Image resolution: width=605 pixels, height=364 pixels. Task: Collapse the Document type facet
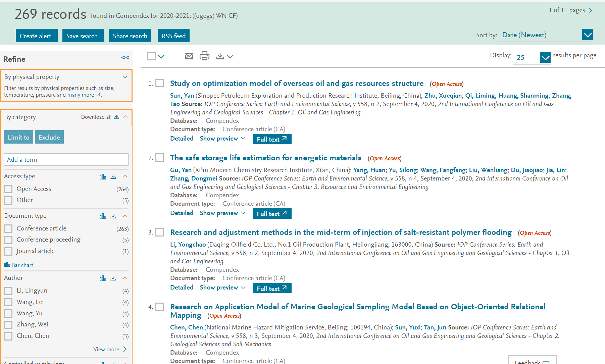(x=125, y=216)
